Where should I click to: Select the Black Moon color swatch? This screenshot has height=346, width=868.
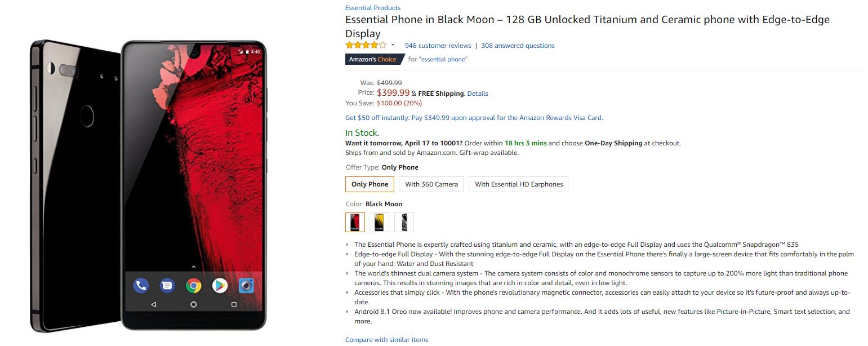pyautogui.click(x=355, y=222)
